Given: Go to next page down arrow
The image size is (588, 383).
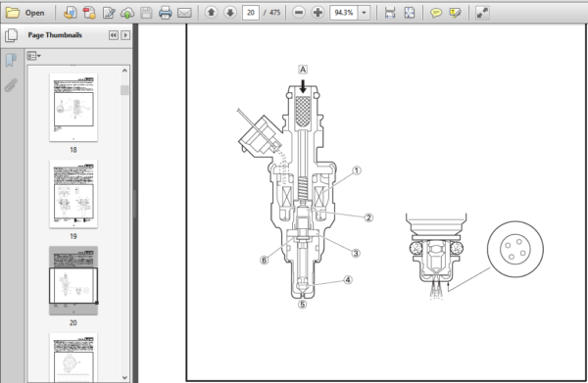Looking at the screenshot, I should [x=230, y=13].
